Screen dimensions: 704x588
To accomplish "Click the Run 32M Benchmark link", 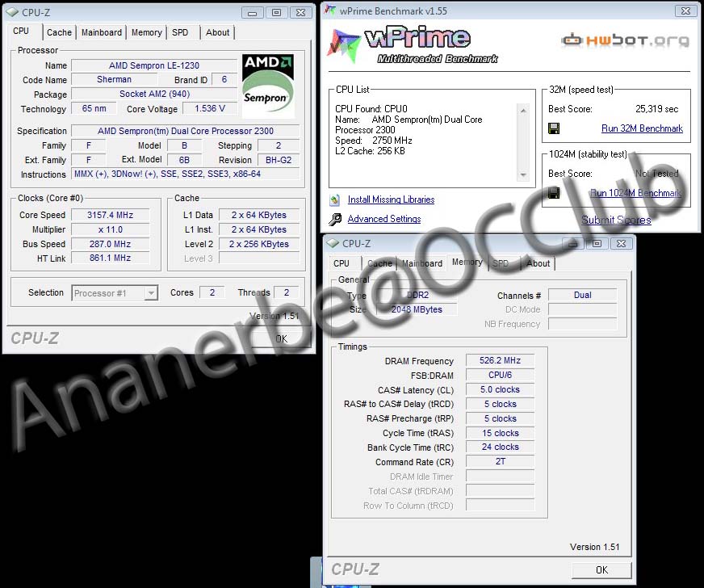I will point(642,128).
